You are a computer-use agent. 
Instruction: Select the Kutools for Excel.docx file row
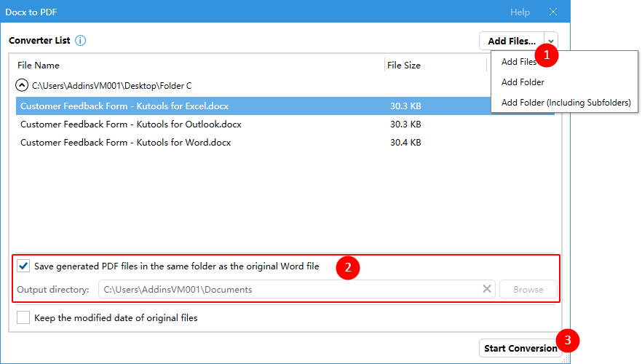point(124,106)
